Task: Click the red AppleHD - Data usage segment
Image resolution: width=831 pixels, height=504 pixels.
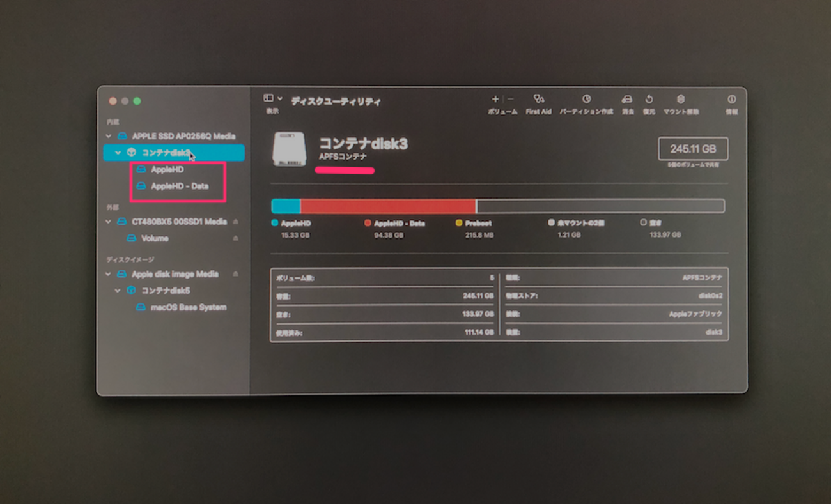Action: (x=388, y=206)
